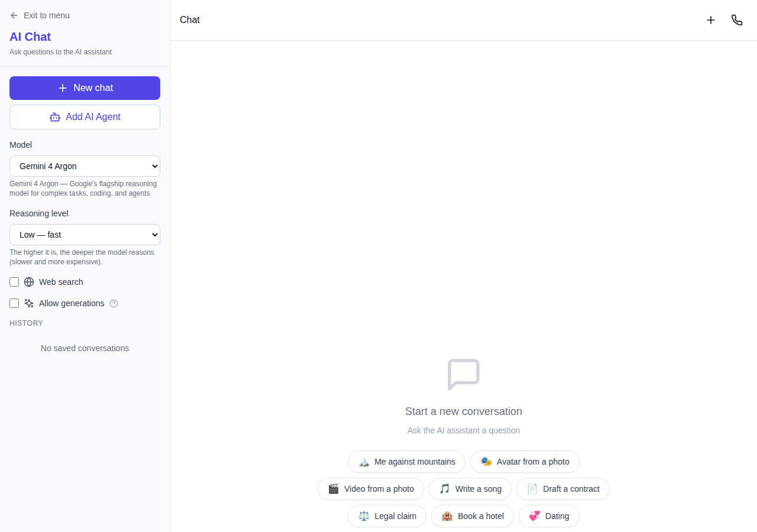Tick the Allow generations checkbox

[14, 303]
